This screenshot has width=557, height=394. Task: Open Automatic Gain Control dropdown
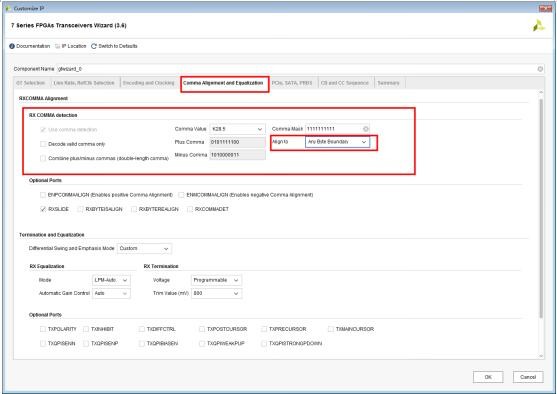click(x=111, y=293)
